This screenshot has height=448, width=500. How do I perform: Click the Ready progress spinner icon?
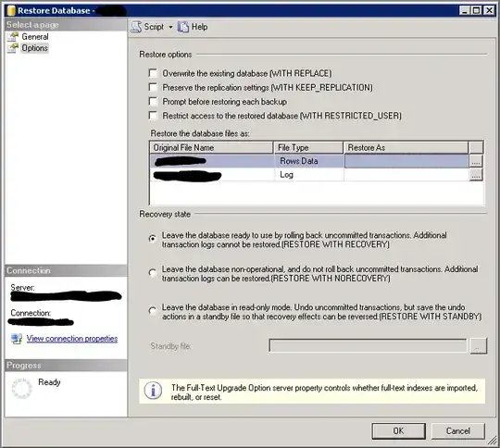click(x=21, y=388)
